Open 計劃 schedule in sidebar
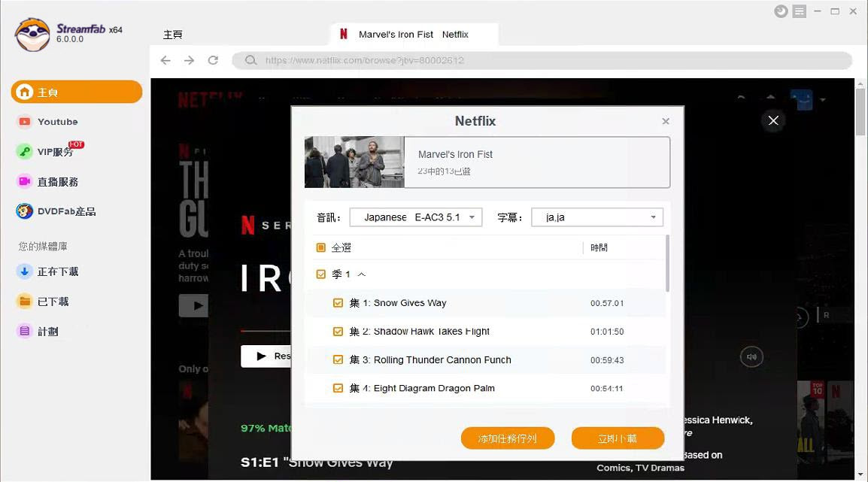The image size is (868, 482). click(x=47, y=332)
